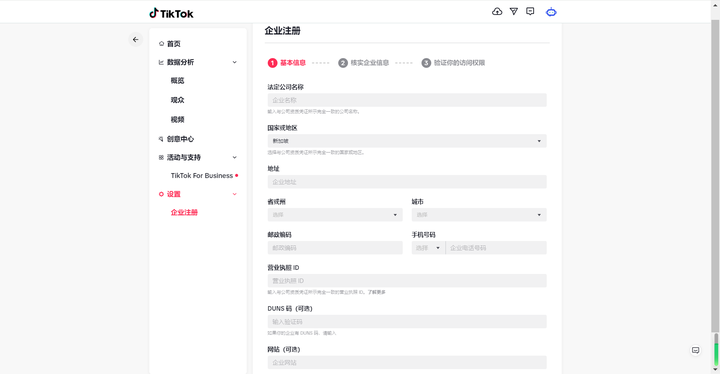Open the blue profile avatar icon

coord(551,12)
